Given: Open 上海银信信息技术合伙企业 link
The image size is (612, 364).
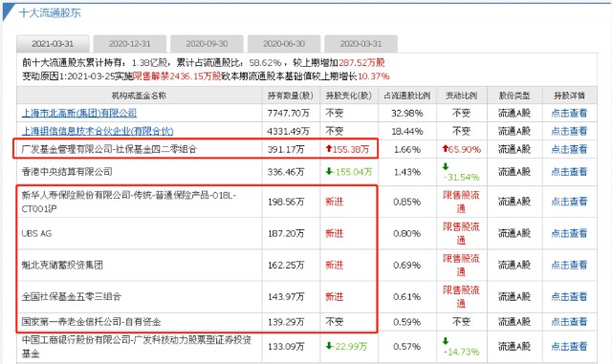Looking at the screenshot, I should click(x=98, y=131).
